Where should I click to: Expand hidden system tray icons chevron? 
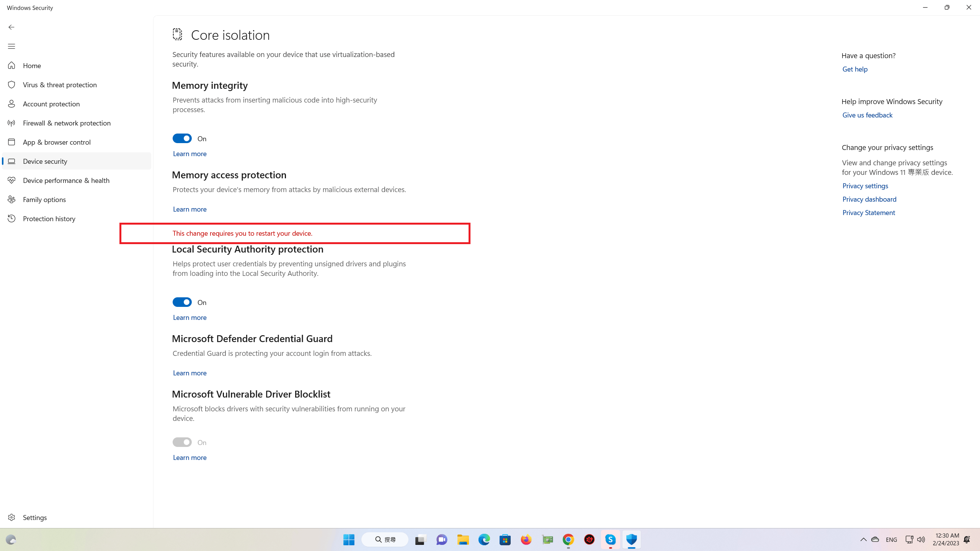point(863,540)
